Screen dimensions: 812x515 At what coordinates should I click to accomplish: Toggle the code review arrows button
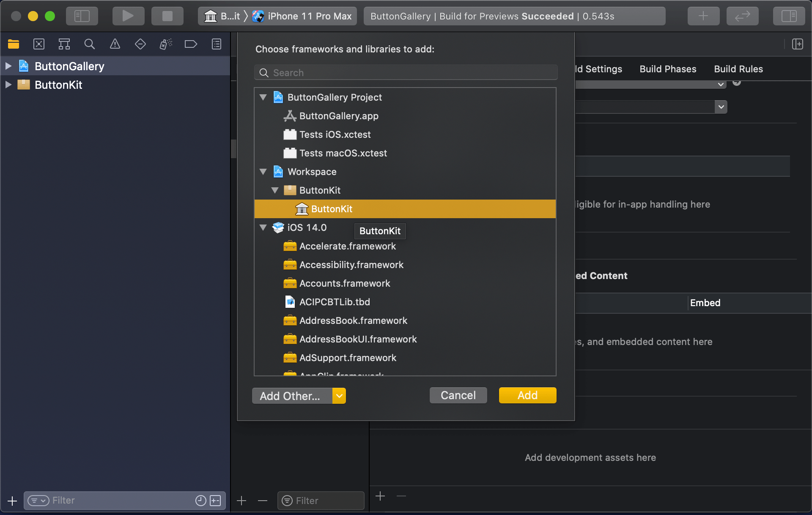(742, 16)
